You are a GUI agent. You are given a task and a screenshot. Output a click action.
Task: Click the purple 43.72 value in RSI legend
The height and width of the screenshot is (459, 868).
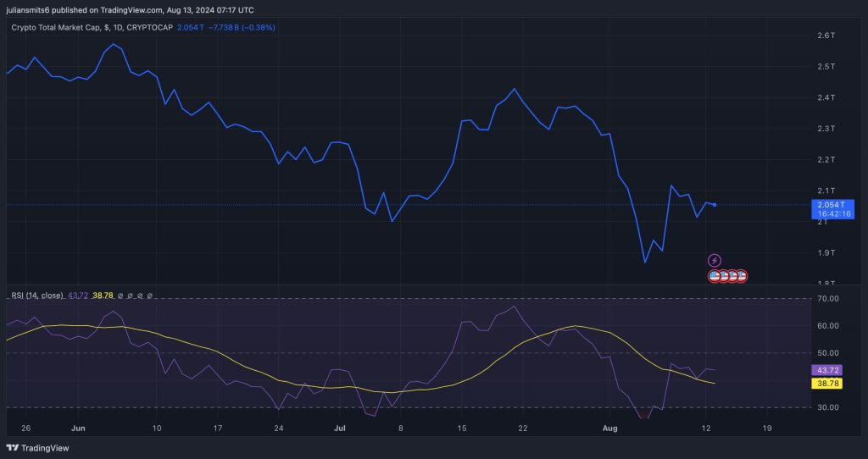click(x=77, y=296)
